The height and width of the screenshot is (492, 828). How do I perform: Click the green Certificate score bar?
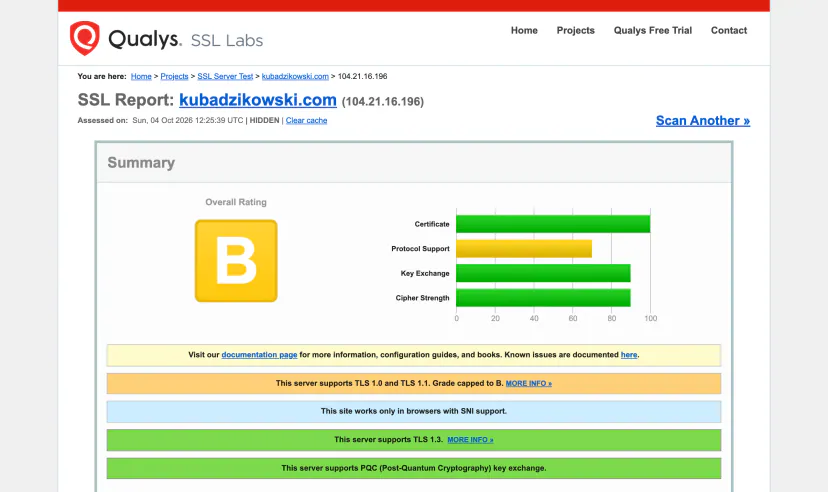click(x=553, y=224)
